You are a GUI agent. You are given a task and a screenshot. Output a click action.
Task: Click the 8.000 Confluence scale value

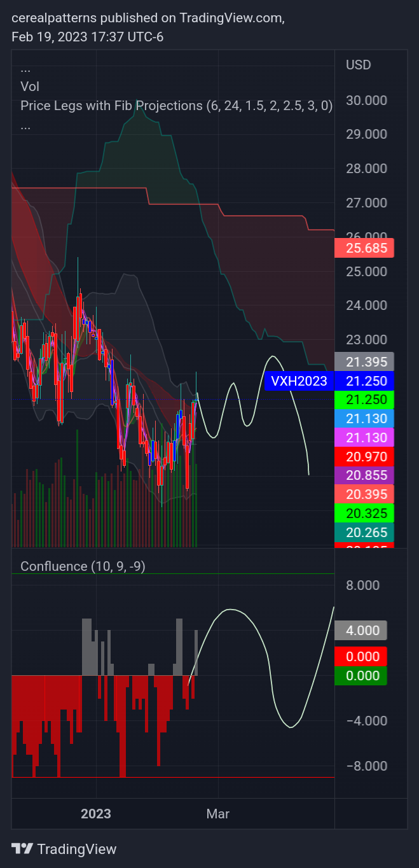[362, 585]
